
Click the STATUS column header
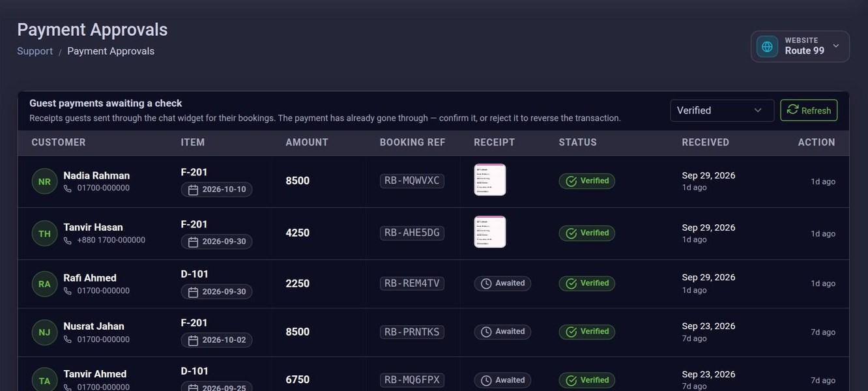[578, 142]
